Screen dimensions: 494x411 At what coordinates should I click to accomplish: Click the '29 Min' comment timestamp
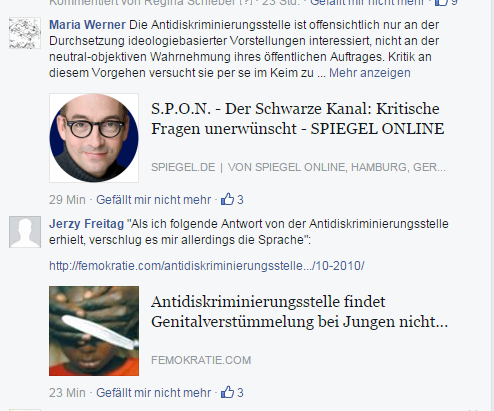pyautogui.click(x=67, y=200)
